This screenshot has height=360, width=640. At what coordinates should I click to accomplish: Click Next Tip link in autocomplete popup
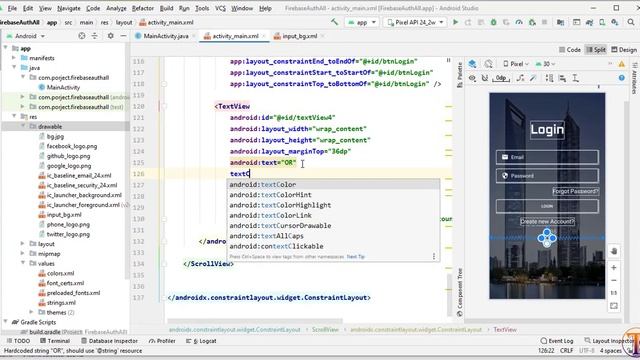(x=356, y=257)
